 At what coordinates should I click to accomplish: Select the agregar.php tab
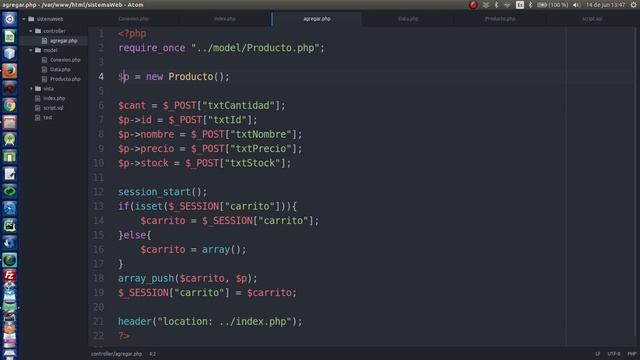click(317, 19)
